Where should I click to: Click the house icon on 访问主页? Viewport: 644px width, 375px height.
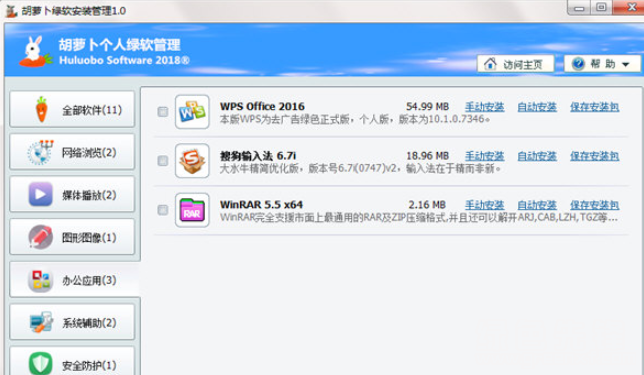[490, 64]
